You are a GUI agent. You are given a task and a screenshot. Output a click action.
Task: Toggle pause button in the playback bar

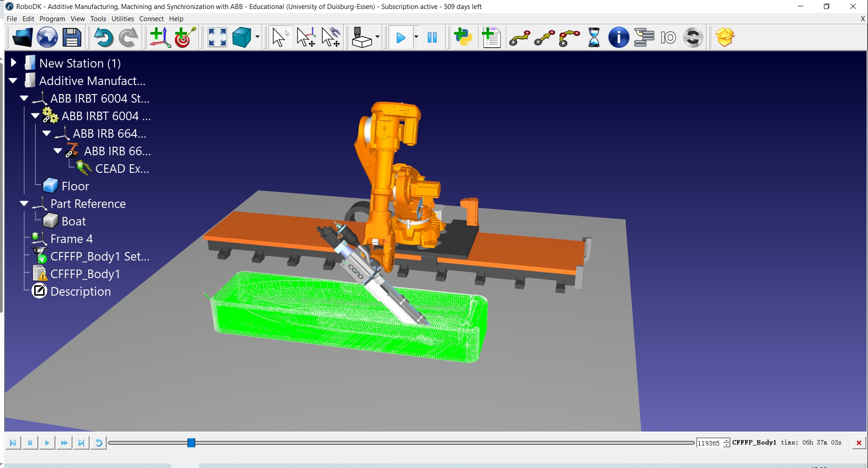[x=30, y=443]
